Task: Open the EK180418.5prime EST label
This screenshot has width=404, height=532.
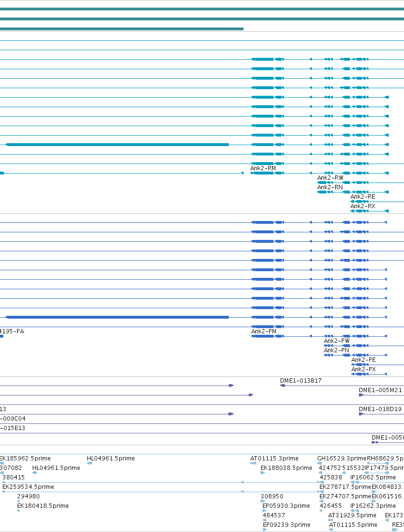Action: tap(43, 506)
